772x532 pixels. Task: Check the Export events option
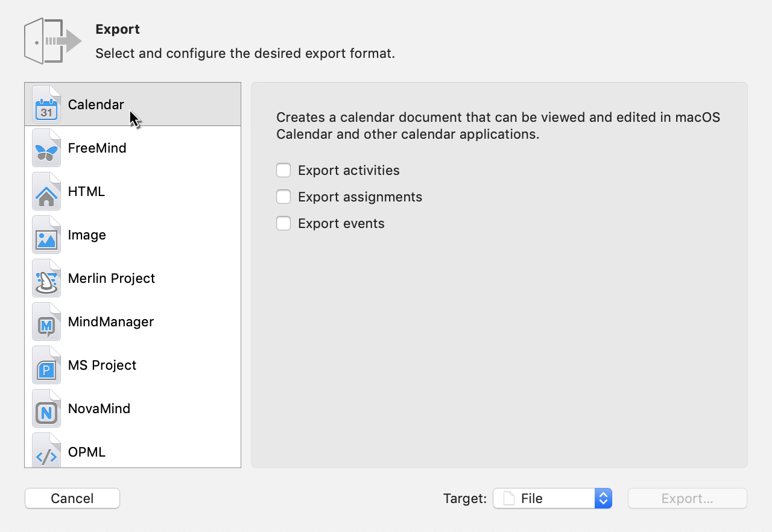click(x=283, y=223)
